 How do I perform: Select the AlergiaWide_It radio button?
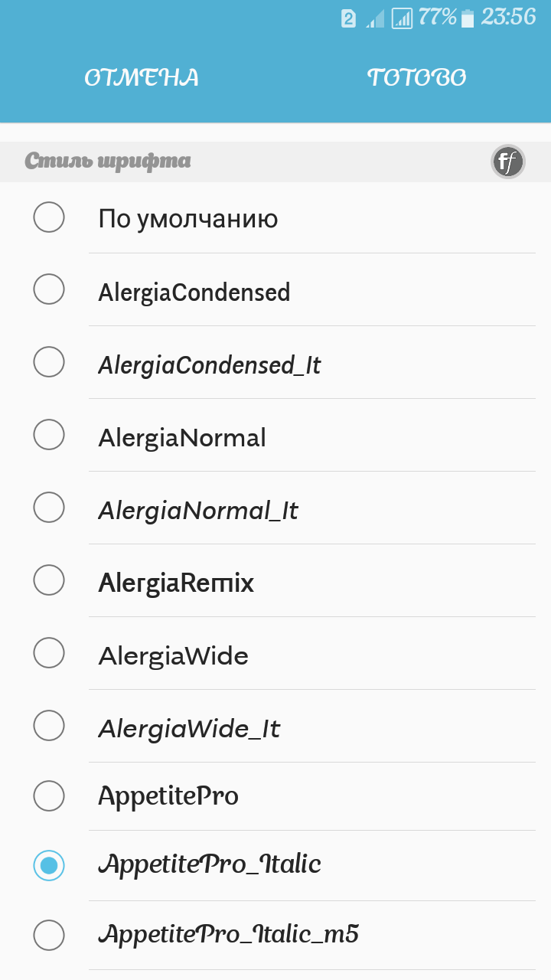tap(49, 726)
